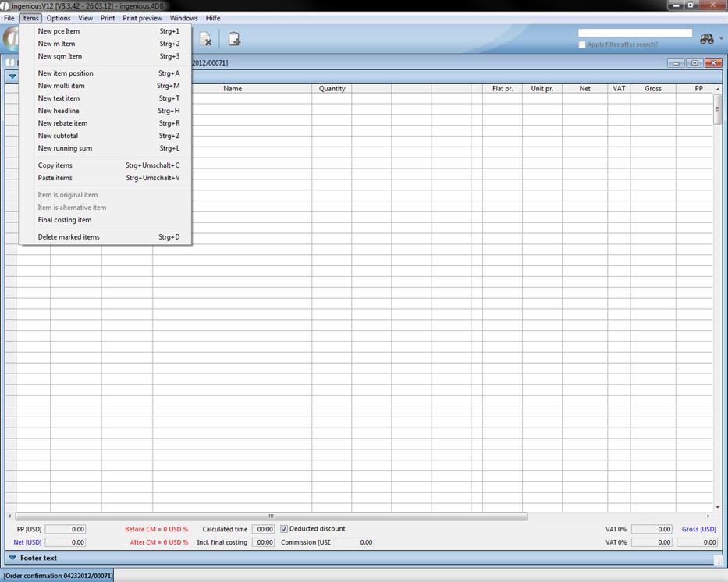Open the Print preview menu
The height and width of the screenshot is (582, 728).
[x=142, y=18]
